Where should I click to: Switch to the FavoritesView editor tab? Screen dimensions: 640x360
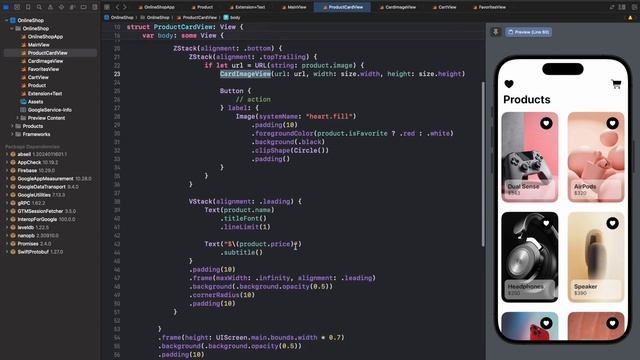(x=489, y=7)
